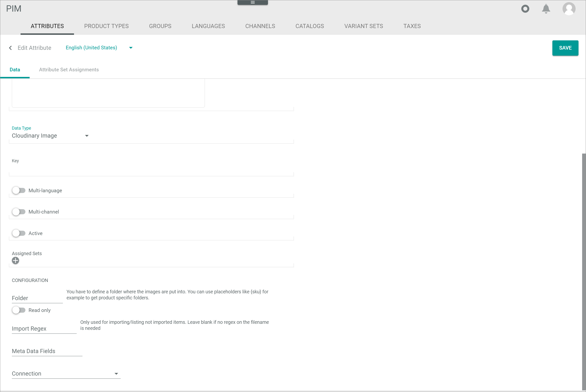
Task: Open Attribute Set Assignments sub-tab
Action: (69, 70)
